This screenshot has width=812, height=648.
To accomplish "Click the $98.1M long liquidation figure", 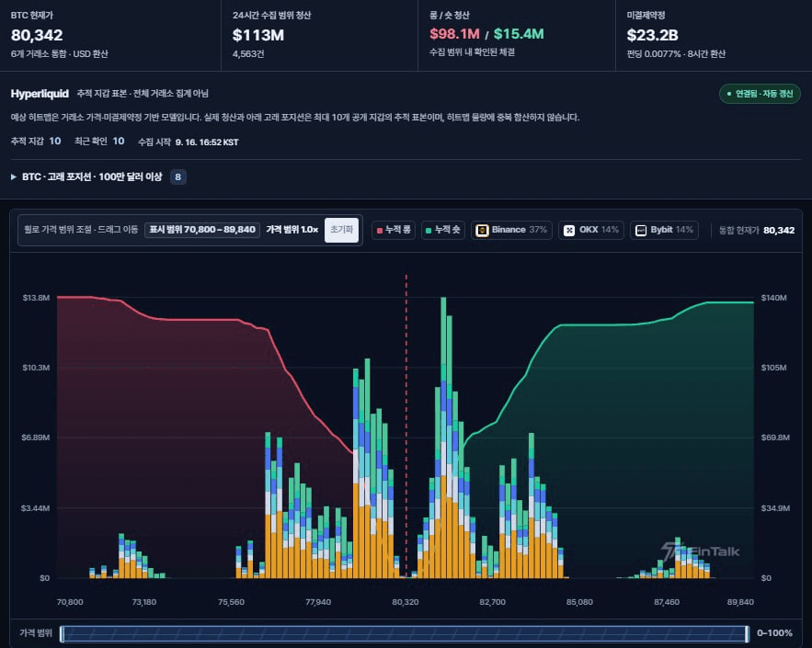I will [454, 34].
